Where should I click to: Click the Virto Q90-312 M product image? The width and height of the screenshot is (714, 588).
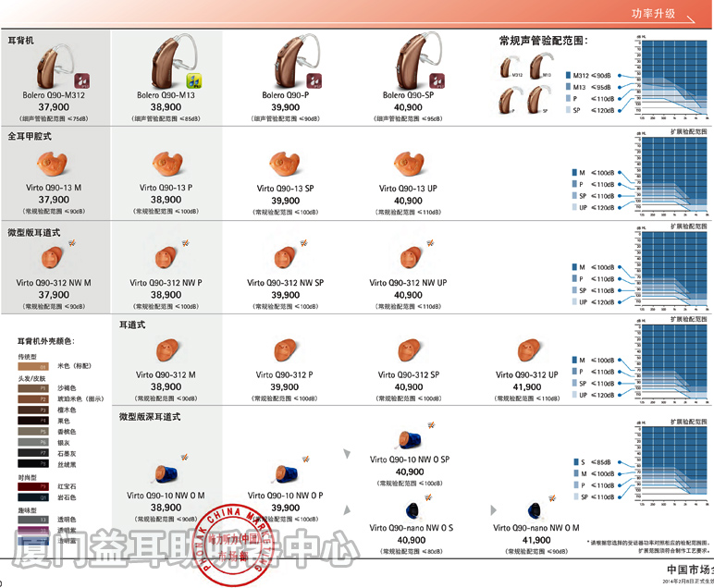[x=166, y=350]
